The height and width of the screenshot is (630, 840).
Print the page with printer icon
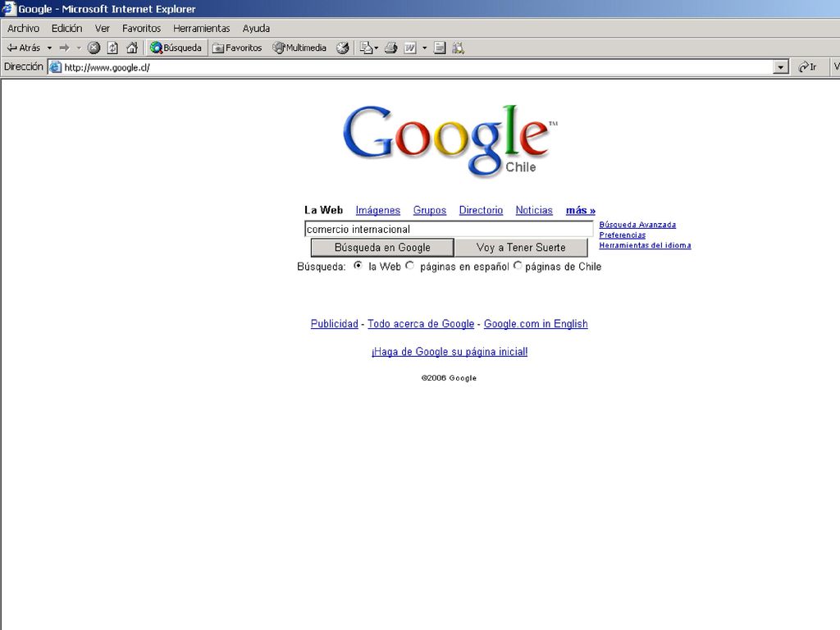tap(391, 48)
